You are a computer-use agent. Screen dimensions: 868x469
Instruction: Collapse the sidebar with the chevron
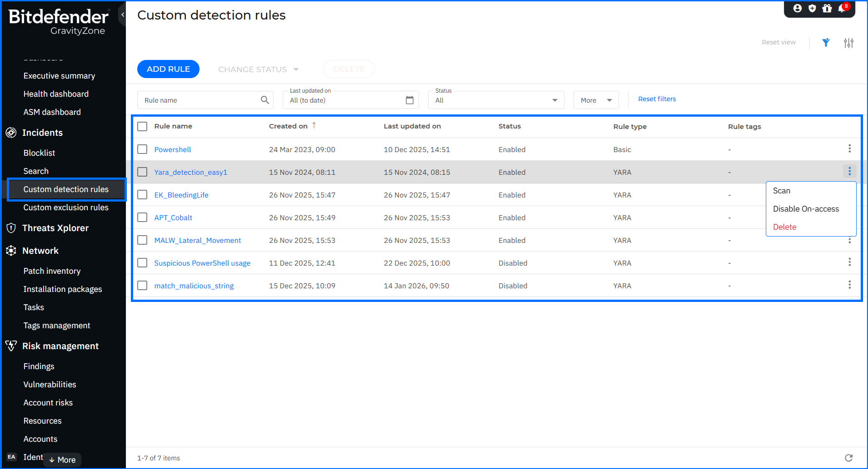122,15
